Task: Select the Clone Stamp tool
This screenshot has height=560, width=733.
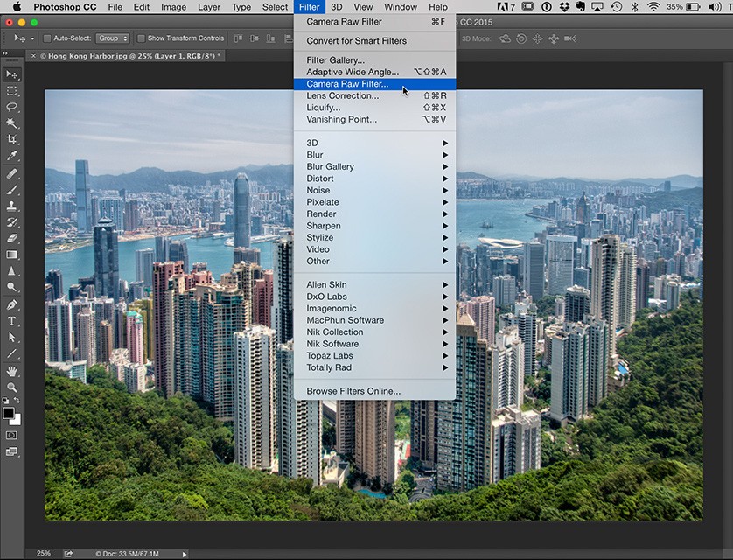Action: click(x=12, y=206)
